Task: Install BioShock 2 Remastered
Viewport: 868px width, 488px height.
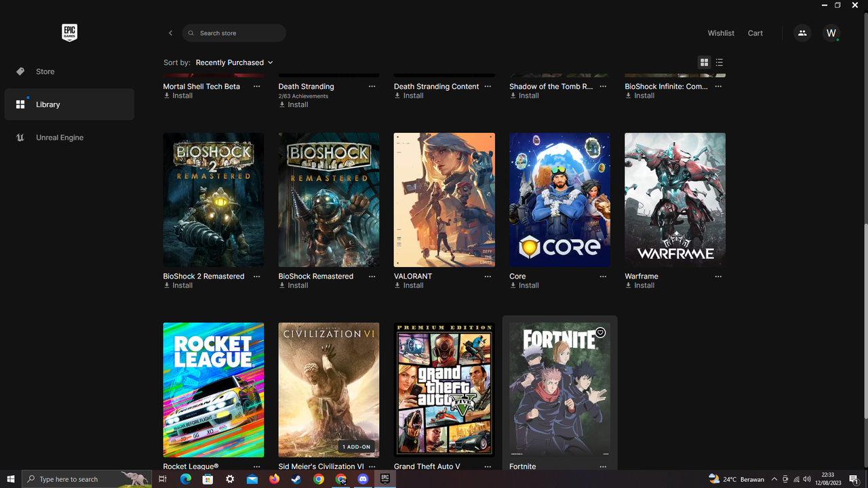Action: coord(178,285)
